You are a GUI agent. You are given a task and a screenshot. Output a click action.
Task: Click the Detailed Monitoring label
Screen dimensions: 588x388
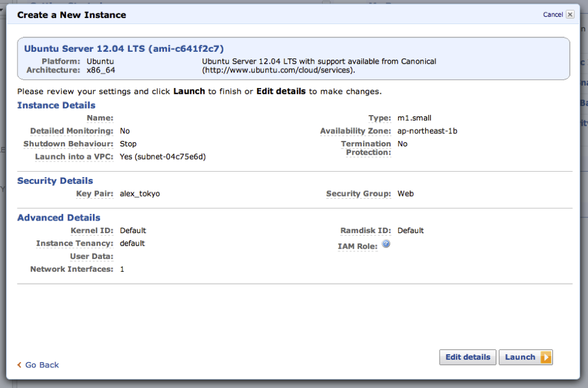pos(72,131)
